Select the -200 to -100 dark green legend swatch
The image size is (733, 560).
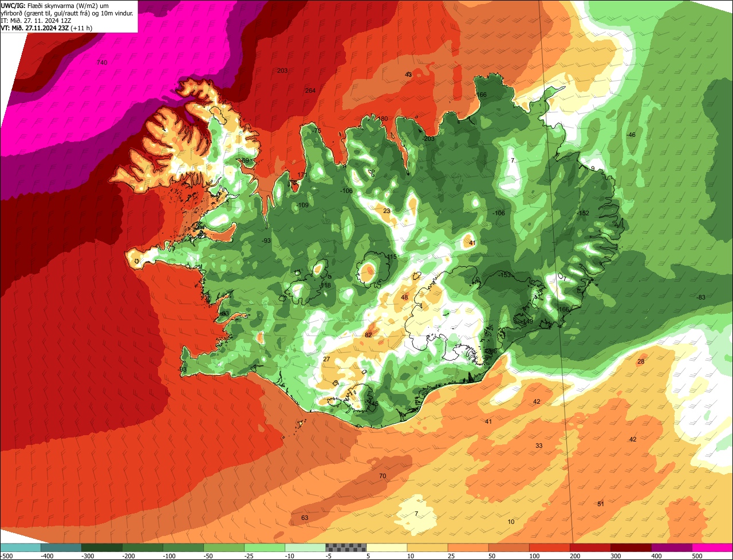(143, 547)
